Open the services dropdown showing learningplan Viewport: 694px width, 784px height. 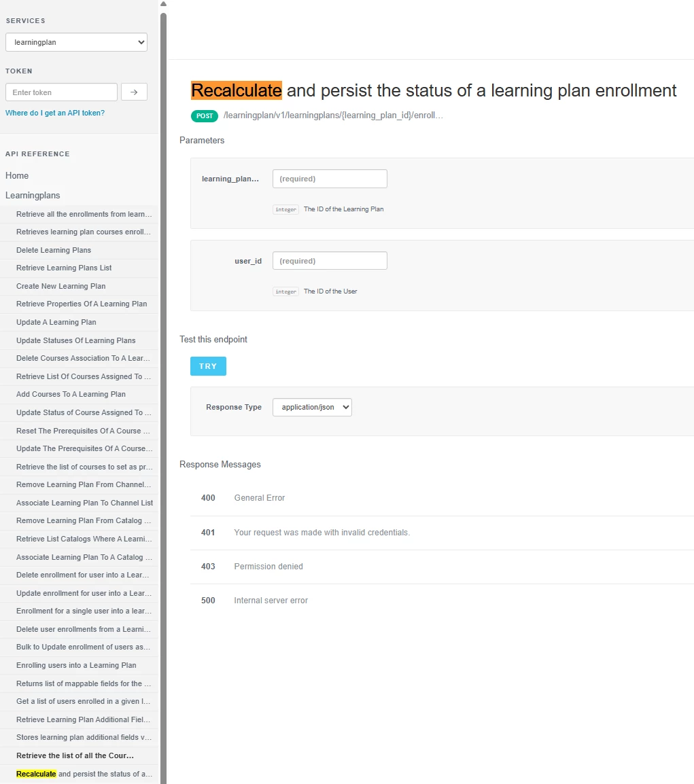(x=76, y=42)
